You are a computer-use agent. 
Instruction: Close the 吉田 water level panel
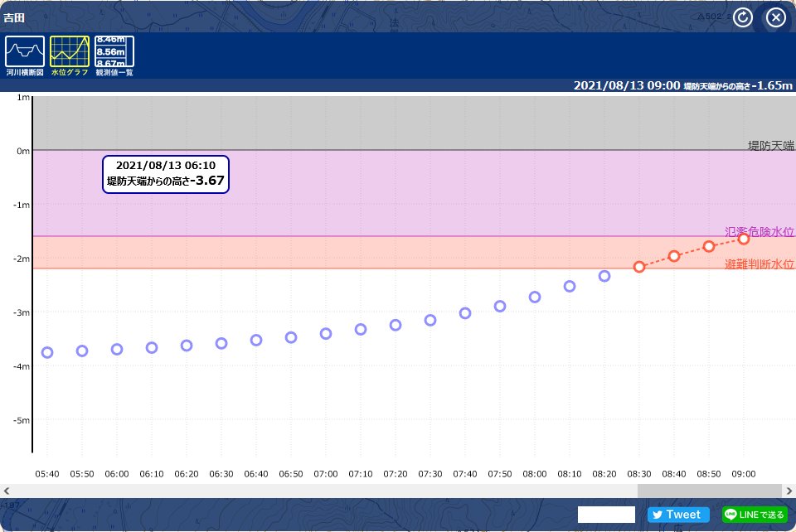[776, 17]
